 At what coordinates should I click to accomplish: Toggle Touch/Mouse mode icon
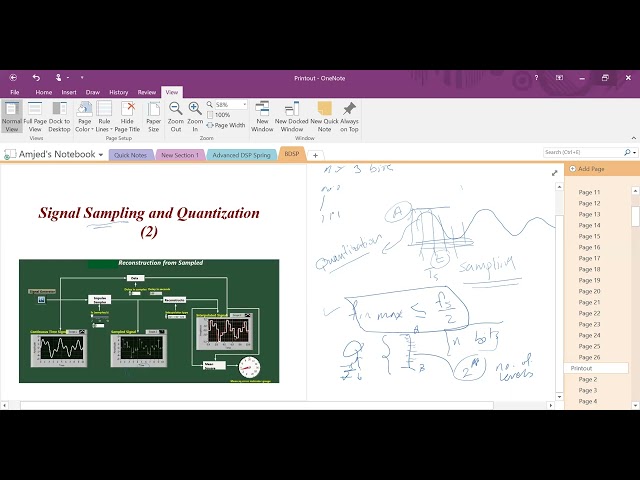point(58,78)
